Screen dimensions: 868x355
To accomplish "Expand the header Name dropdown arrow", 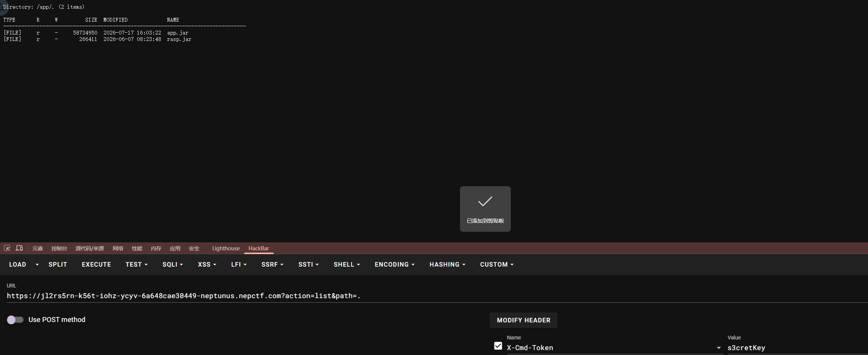I will [719, 348].
